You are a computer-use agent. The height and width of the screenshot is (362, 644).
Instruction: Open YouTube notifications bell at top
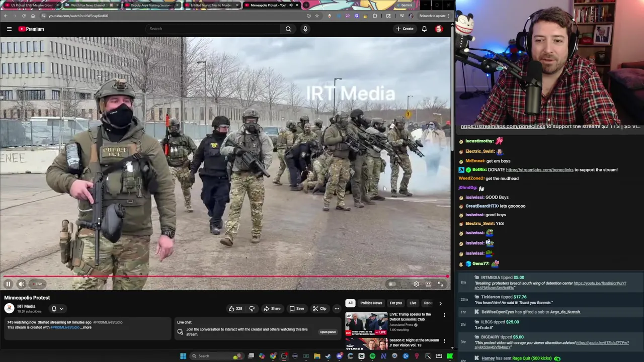click(424, 29)
